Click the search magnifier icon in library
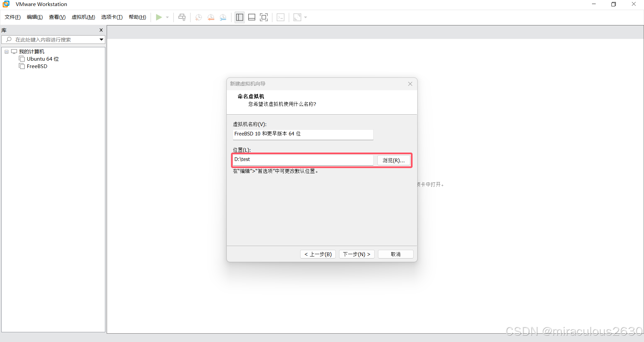 pos(9,40)
